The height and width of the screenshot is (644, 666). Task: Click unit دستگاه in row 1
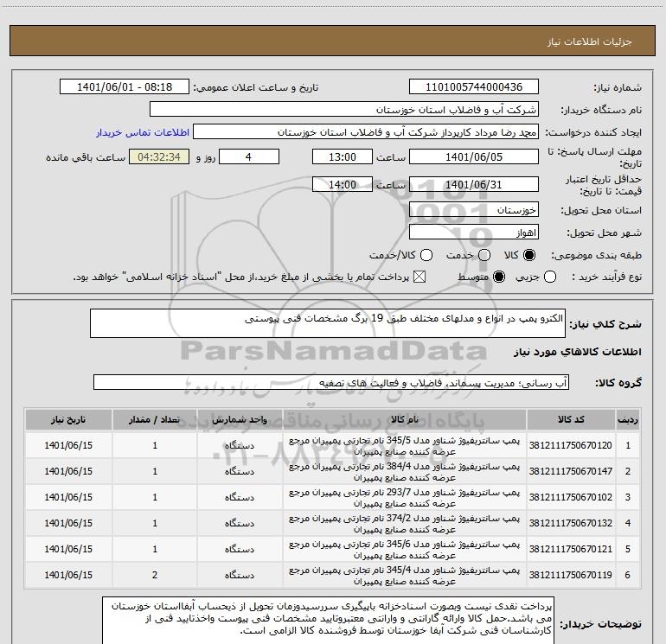pyautogui.click(x=240, y=446)
